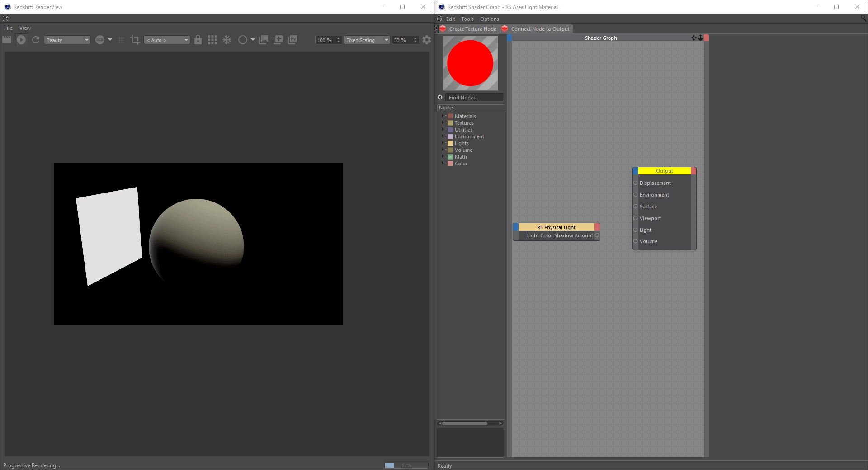Open the Fixed Scaling dropdown
This screenshot has width=868, height=470.
pos(367,40)
